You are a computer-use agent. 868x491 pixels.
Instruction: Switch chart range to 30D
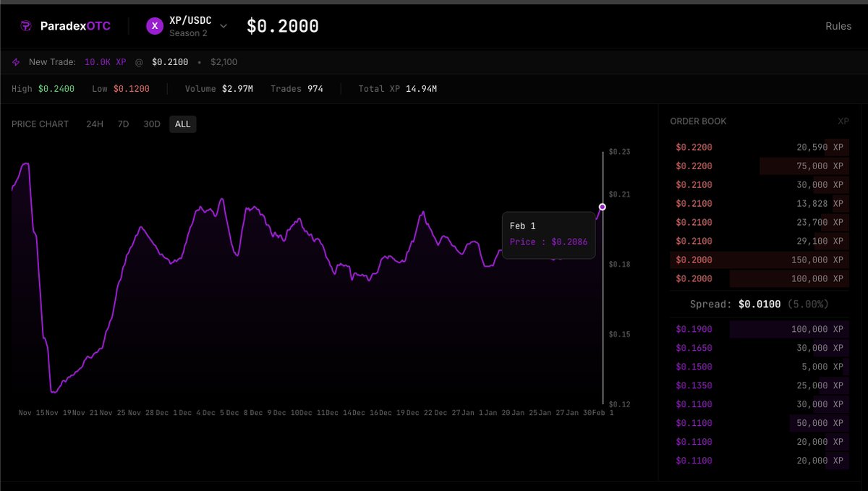tap(152, 124)
